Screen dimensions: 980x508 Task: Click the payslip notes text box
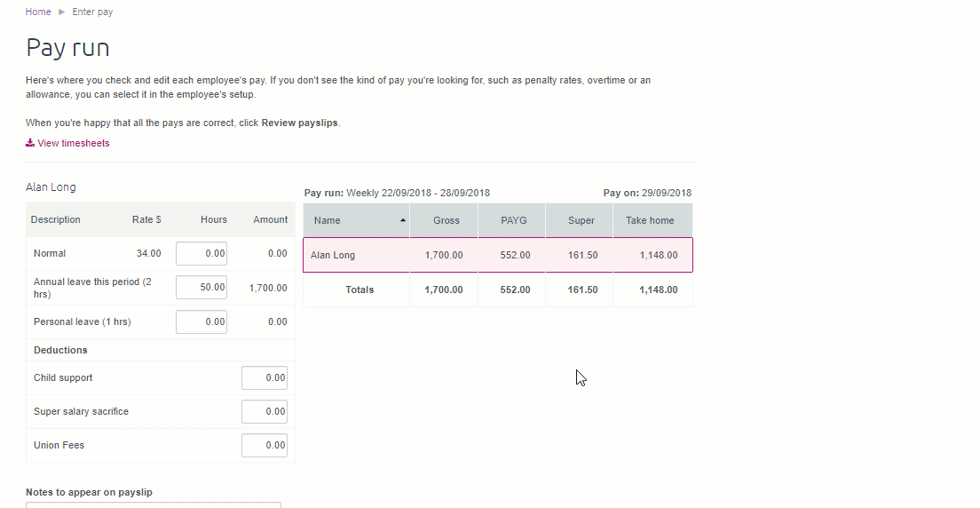(x=154, y=504)
